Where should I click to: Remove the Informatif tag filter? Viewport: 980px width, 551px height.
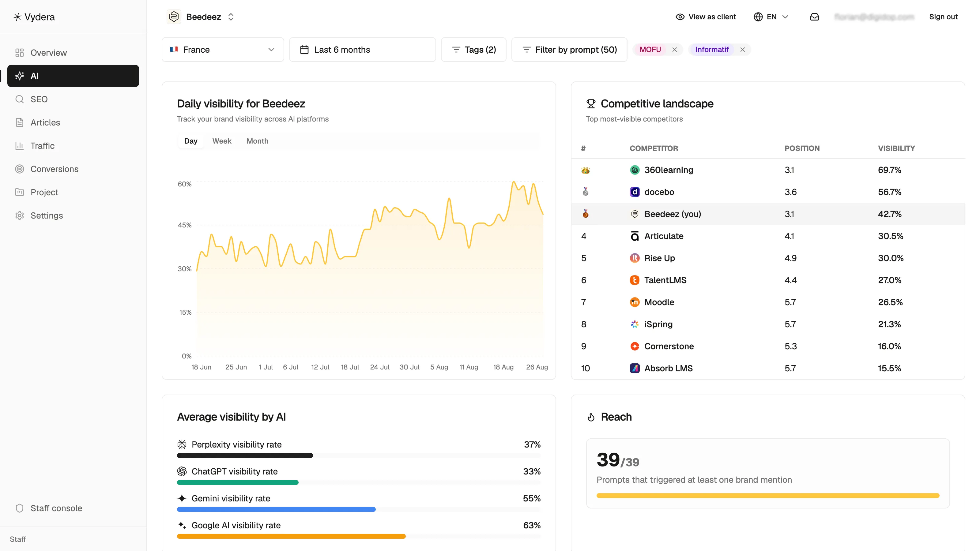pyautogui.click(x=742, y=49)
